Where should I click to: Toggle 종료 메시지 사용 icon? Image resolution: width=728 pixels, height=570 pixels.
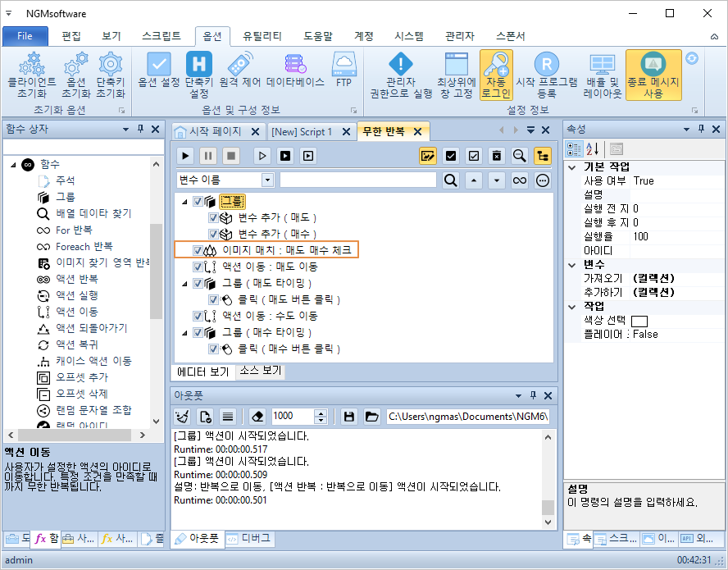coord(653,75)
